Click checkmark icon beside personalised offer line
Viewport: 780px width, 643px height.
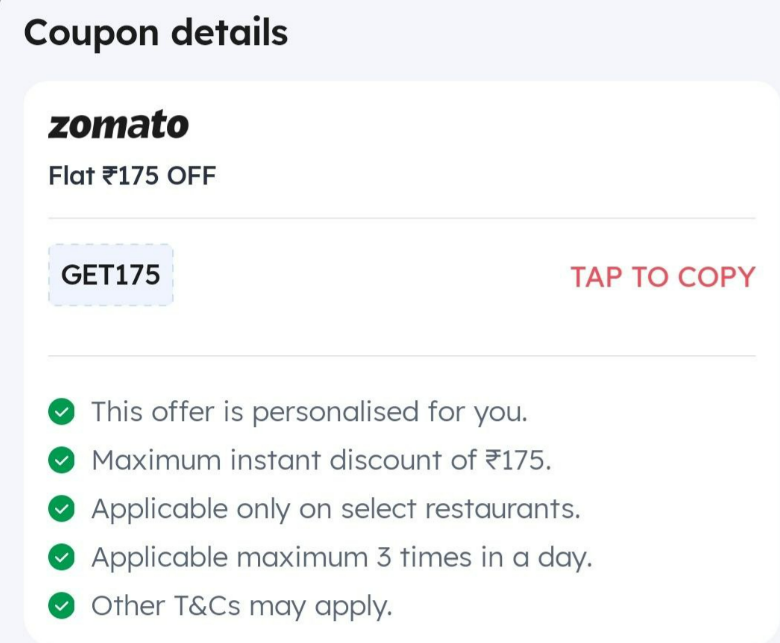click(61, 412)
